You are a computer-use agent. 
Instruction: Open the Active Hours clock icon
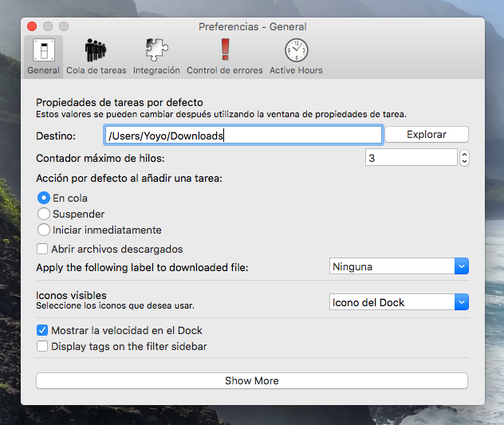(x=296, y=51)
